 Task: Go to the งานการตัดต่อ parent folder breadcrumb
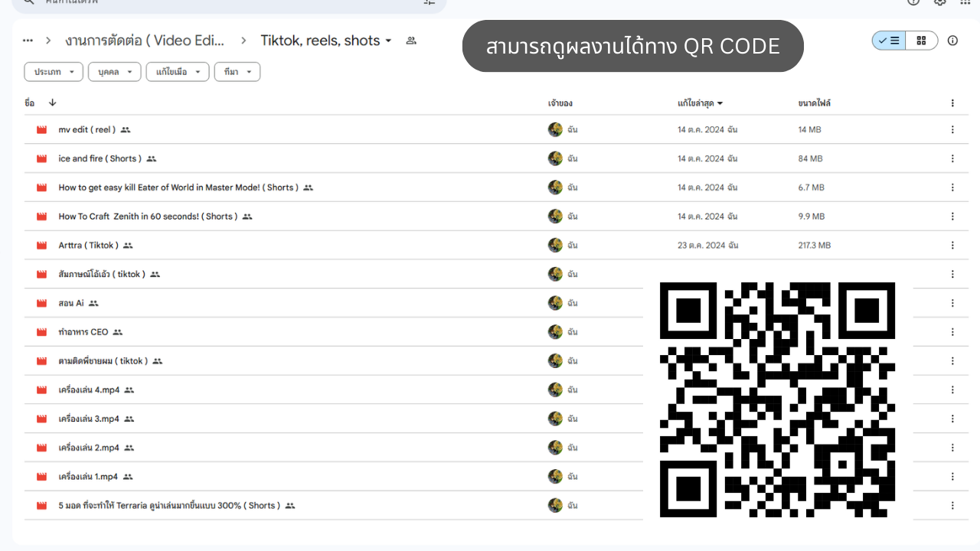point(145,41)
